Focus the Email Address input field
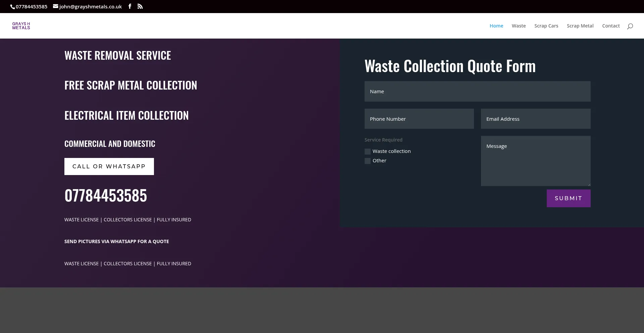 click(x=536, y=119)
